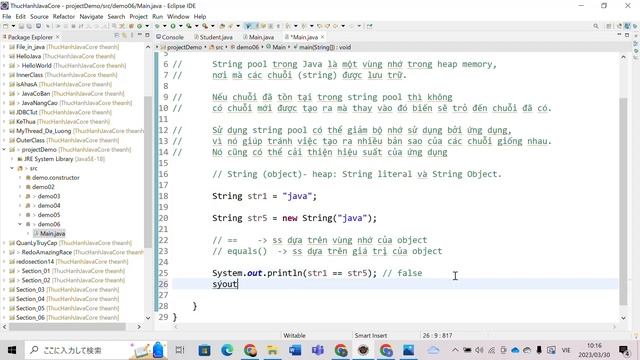The height and width of the screenshot is (360, 640).
Task: Switch to the unmodified Main.java tab
Action: 259,37
